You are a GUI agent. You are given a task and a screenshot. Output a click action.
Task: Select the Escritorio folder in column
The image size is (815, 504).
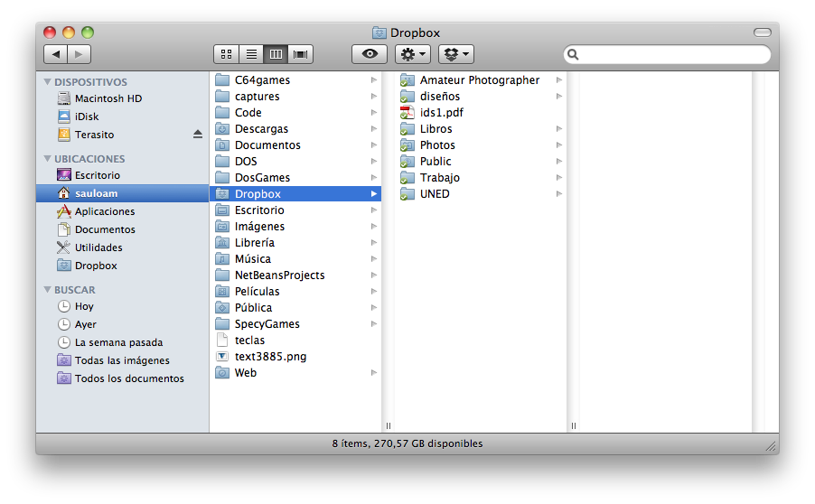pos(295,210)
